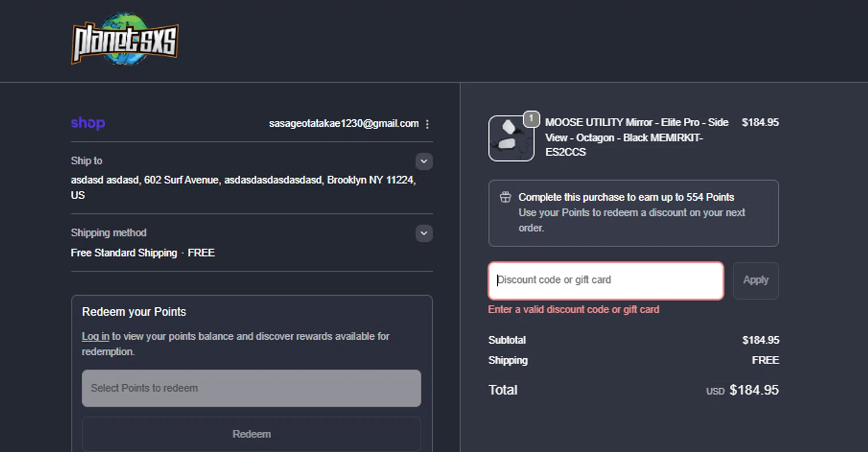
Task: Click the FREE shipping value in summary
Action: pos(765,361)
